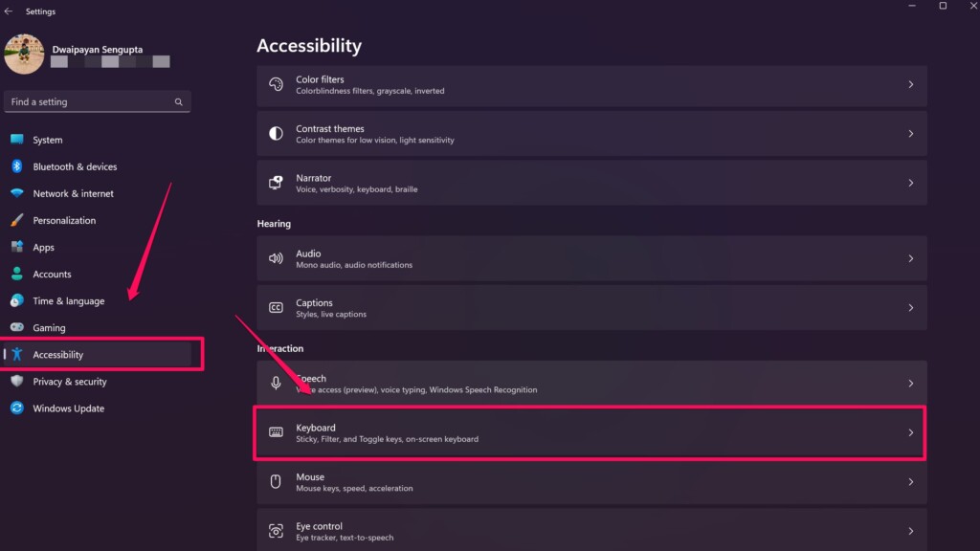The height and width of the screenshot is (551, 980).
Task: Click the Captions CC icon
Action: [x=276, y=308]
